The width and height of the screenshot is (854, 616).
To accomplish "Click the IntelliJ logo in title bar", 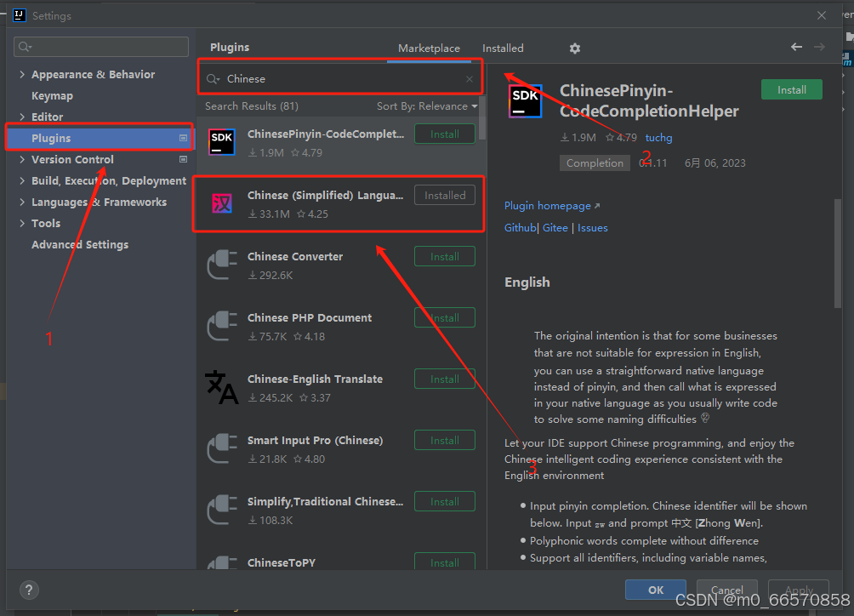I will tap(19, 15).
